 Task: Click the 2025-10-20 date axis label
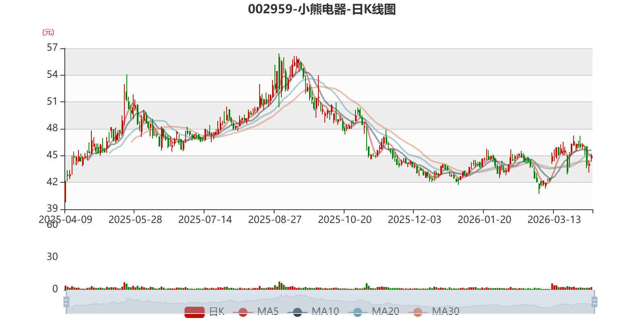point(345,220)
